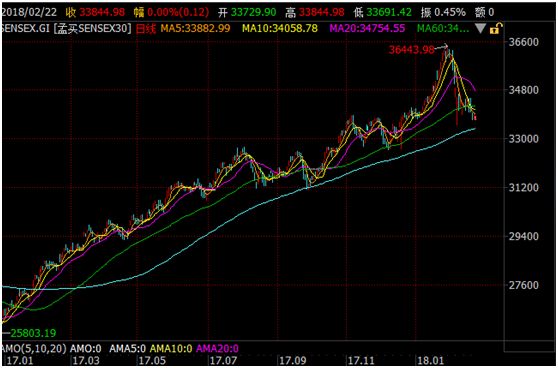
Task: Click the 17.09 date axis marker
Action: [x=293, y=361]
